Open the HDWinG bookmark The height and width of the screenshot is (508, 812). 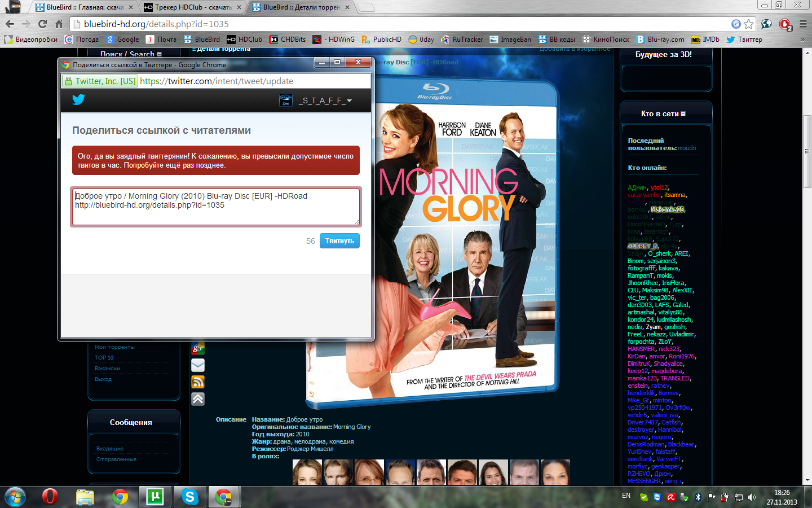tap(334, 40)
